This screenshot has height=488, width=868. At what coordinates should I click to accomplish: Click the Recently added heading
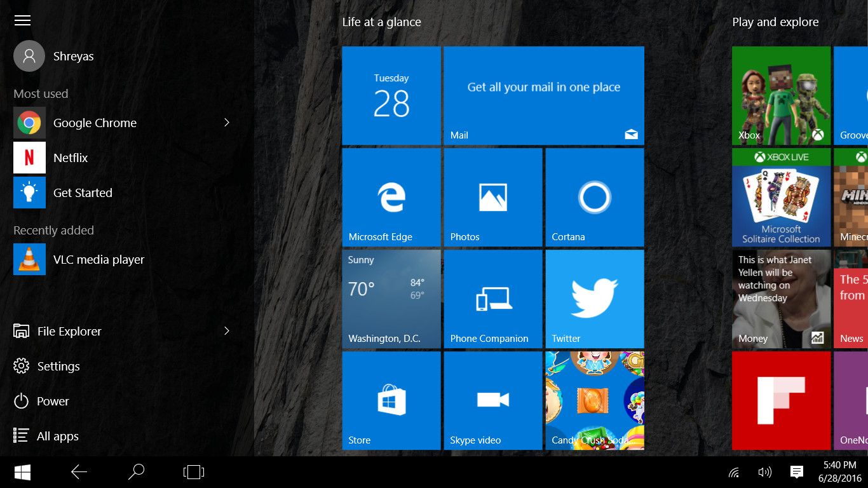[x=53, y=230]
